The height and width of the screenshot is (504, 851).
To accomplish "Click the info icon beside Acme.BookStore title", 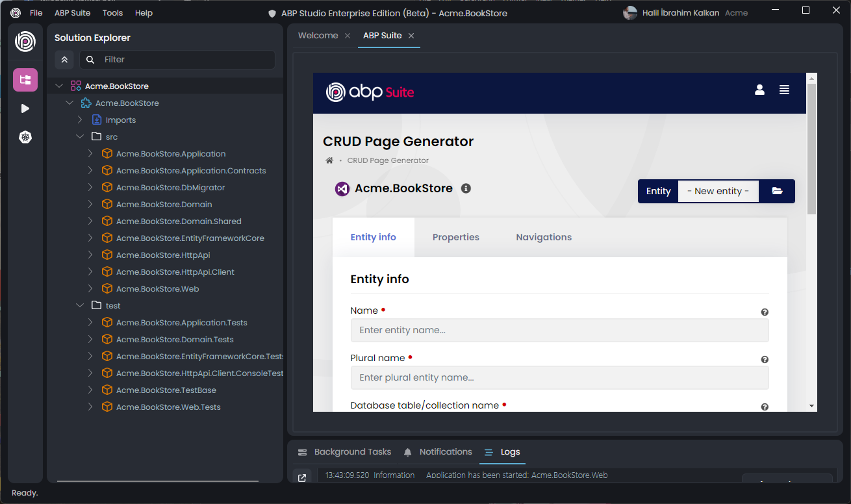I will coord(466,188).
